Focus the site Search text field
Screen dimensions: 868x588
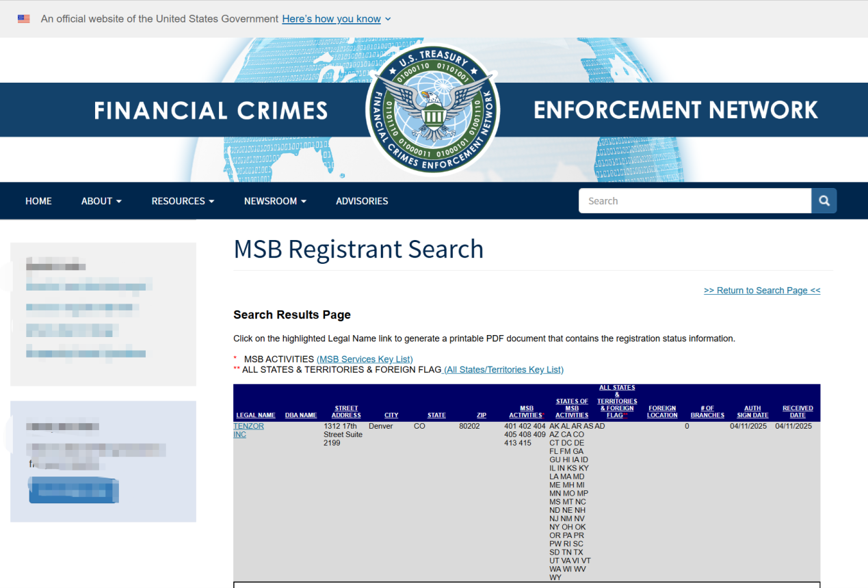point(694,201)
